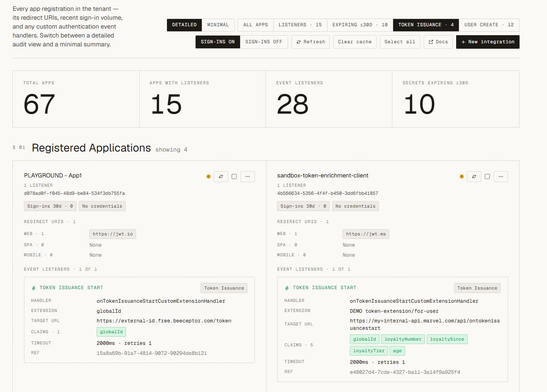This screenshot has height=392, width=547.
Task: Switch to Minimal view
Action: point(218,25)
